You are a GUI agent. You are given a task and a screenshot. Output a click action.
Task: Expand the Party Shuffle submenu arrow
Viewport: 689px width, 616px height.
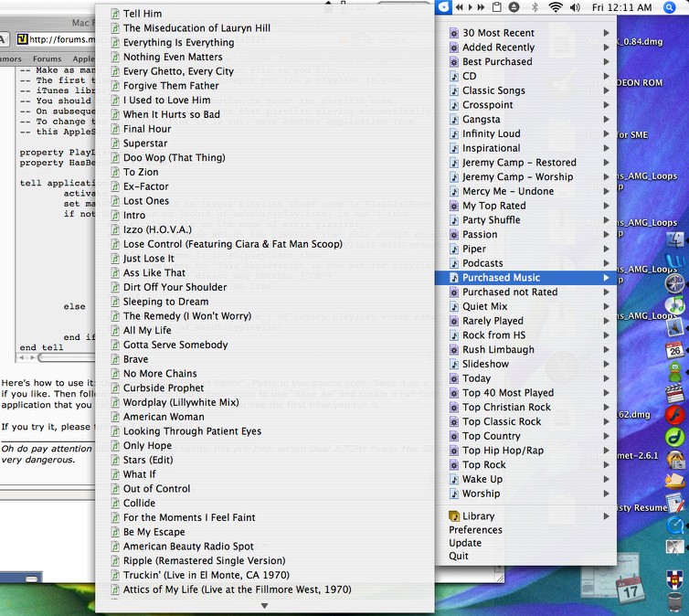(607, 220)
